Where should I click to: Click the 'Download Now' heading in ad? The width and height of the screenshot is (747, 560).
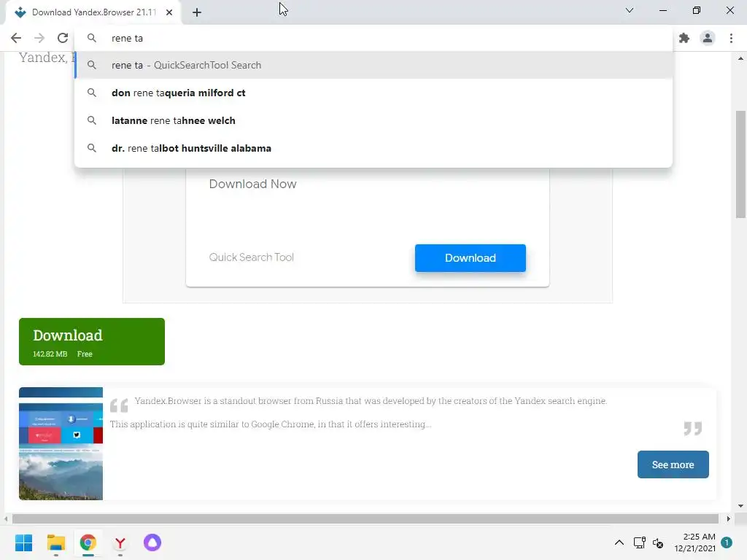pyautogui.click(x=252, y=184)
